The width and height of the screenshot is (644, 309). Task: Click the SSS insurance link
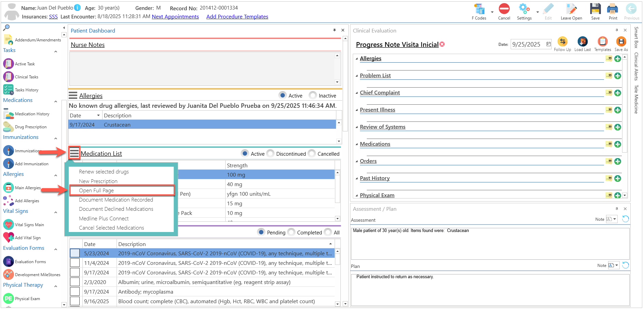coord(53,16)
